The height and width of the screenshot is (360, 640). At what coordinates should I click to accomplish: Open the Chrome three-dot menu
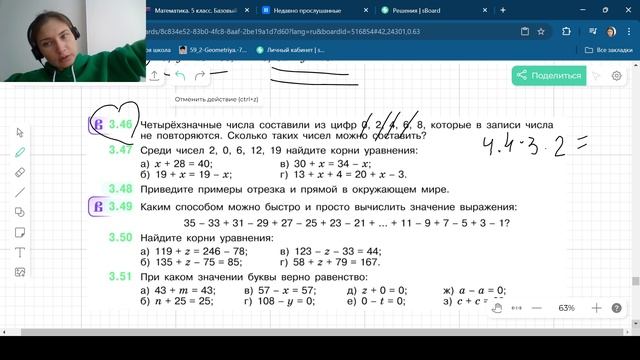pos(629,31)
